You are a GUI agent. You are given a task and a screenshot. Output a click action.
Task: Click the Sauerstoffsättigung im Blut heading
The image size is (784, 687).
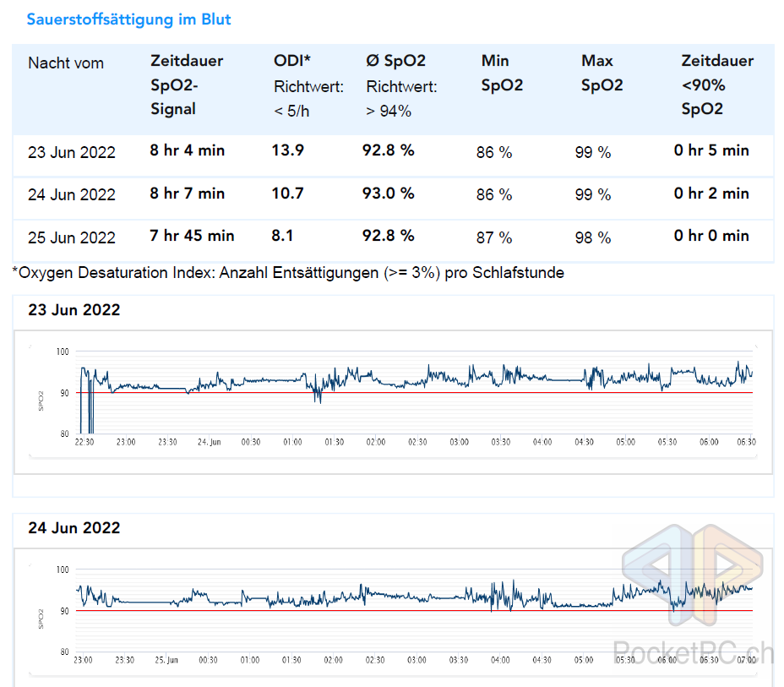click(128, 19)
